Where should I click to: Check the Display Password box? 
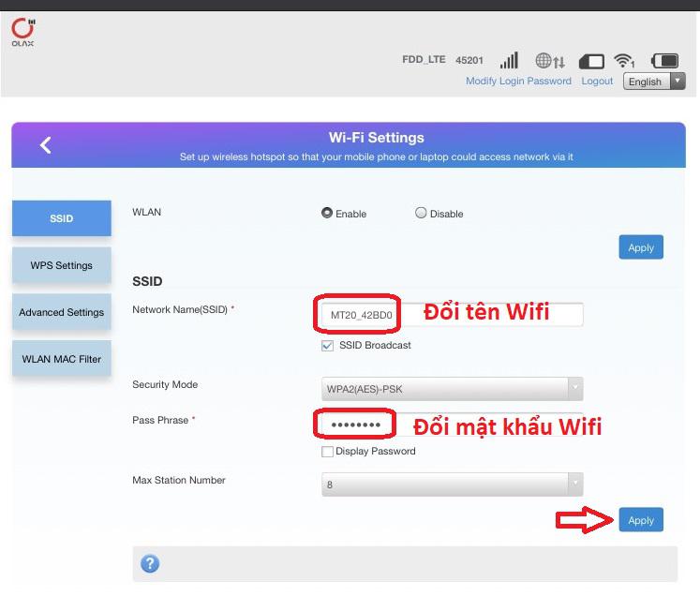point(327,452)
